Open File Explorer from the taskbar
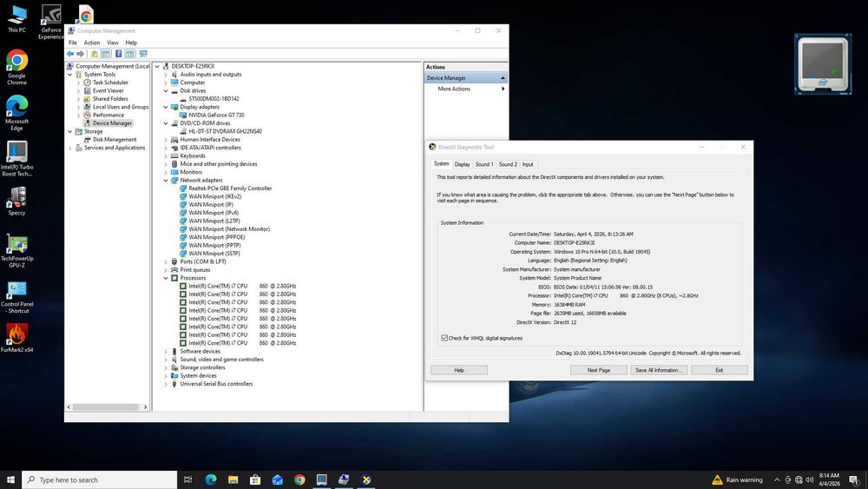Image resolution: width=868 pixels, height=489 pixels. click(233, 479)
